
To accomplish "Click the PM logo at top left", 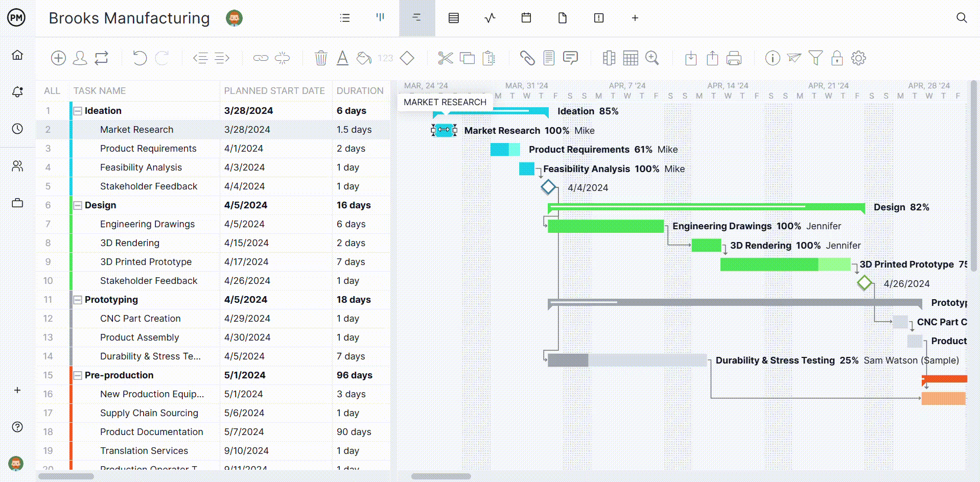I will [16, 18].
